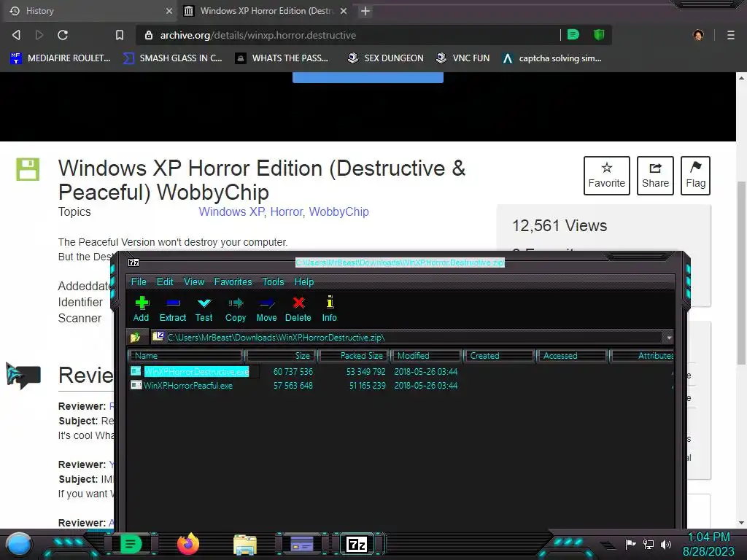Switch to the History browser tab
747x560 pixels.
[x=89, y=11]
